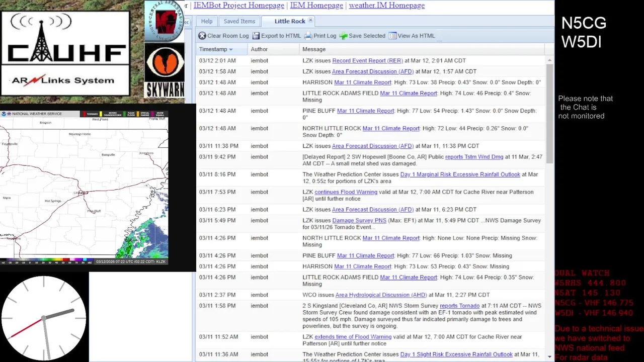Click the View As HTML icon
Screen dimensions: 644x362
pyautogui.click(x=392, y=36)
